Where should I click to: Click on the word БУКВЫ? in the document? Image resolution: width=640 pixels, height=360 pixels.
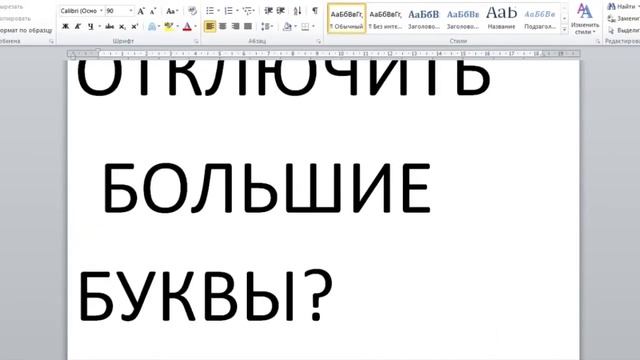(205, 296)
